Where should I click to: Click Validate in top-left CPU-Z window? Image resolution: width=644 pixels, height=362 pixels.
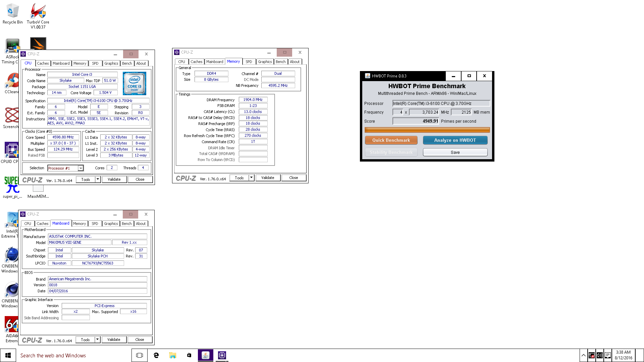[x=114, y=179]
